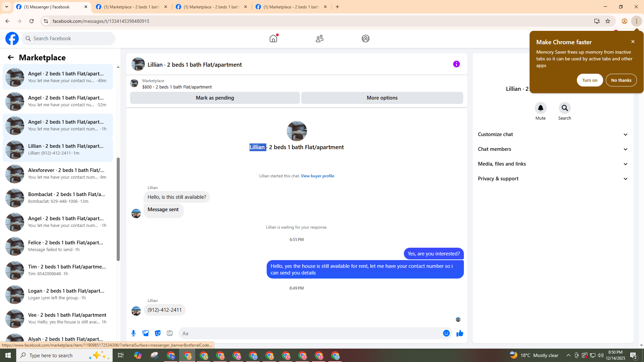Click the Facebook Home icon
The image size is (644, 362).
[x=273, y=39]
